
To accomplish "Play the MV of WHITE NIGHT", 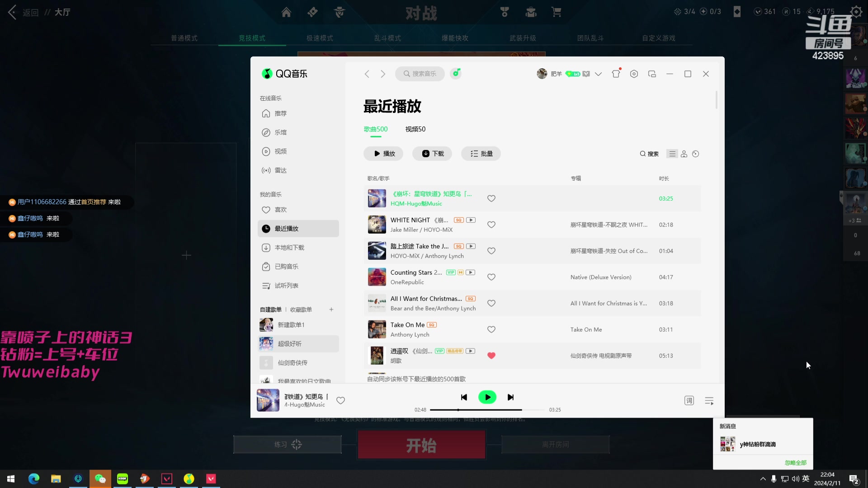I will 471,220.
